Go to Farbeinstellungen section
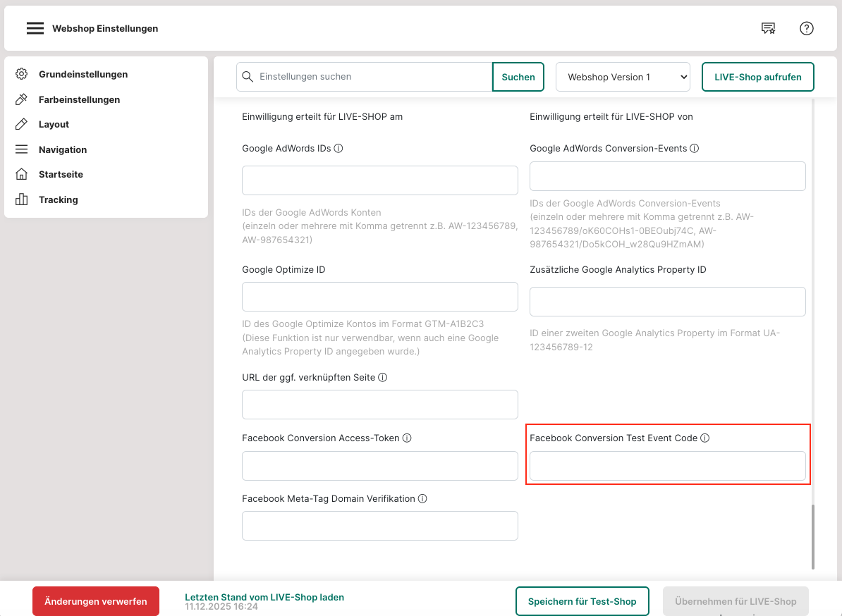This screenshot has width=842, height=616. (x=79, y=99)
